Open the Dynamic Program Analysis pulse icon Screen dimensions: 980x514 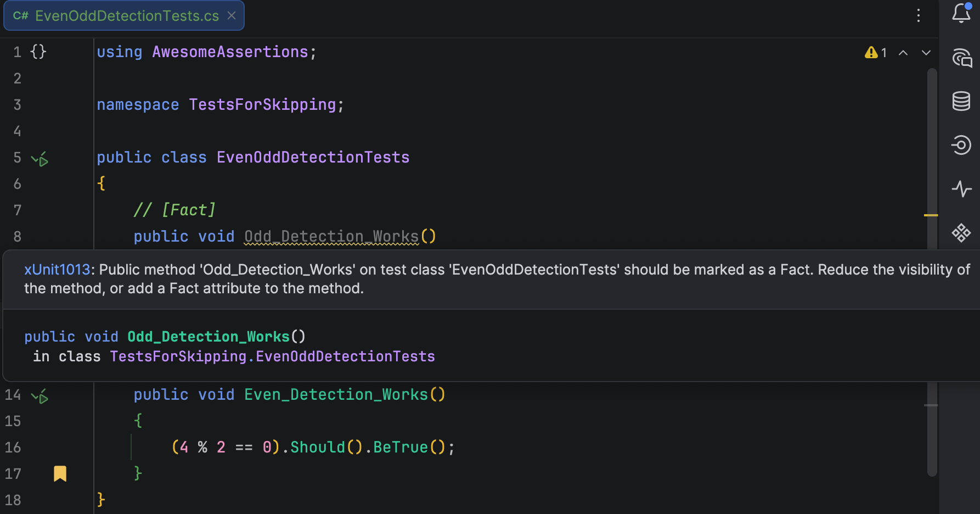pos(961,189)
